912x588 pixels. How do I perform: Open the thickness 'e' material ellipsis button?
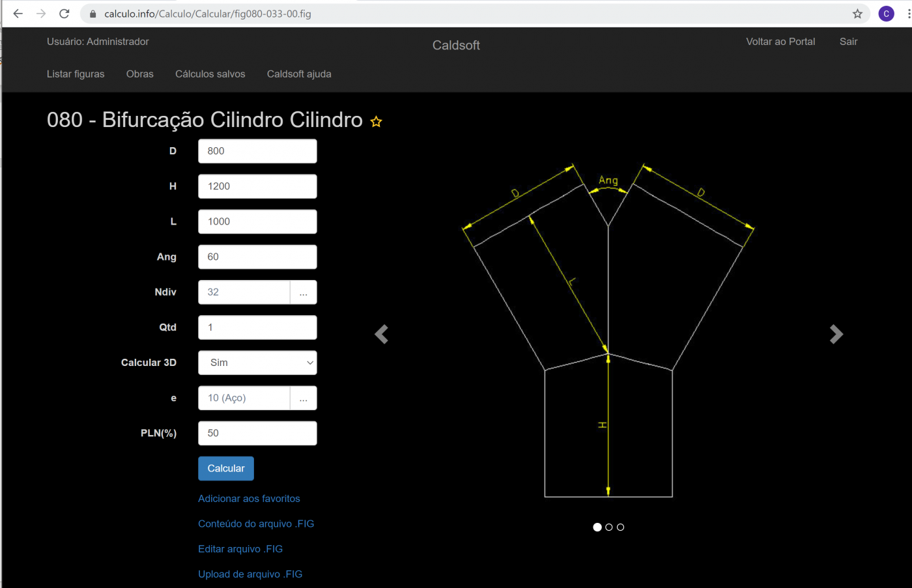click(304, 398)
